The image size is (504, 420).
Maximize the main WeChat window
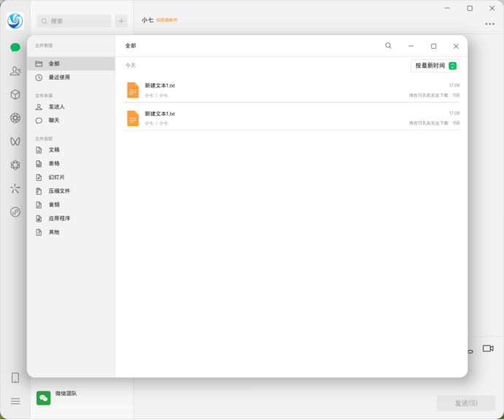coord(470,8)
